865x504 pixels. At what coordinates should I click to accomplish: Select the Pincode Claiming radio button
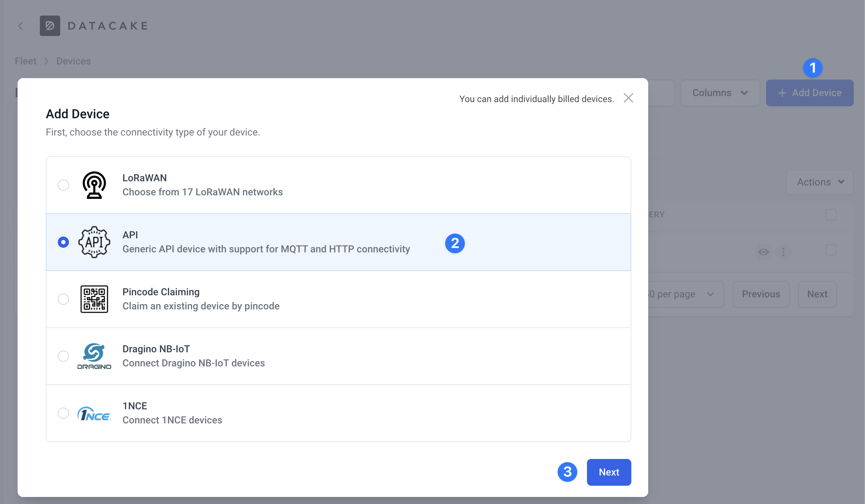63,299
